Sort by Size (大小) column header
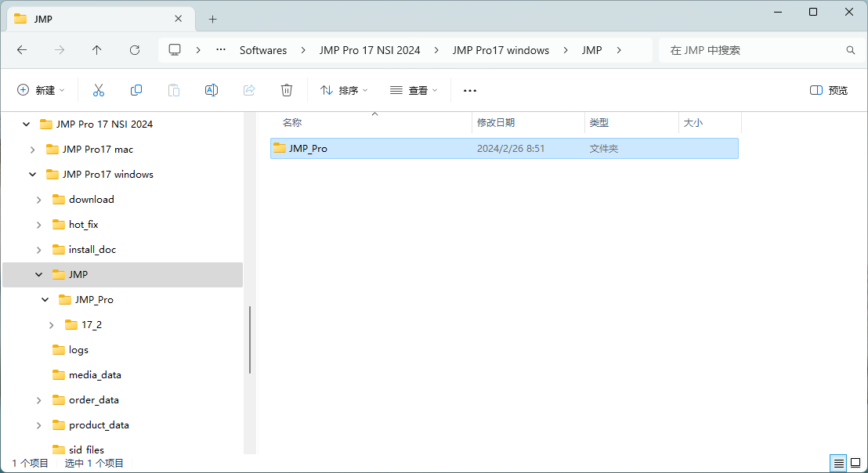The width and height of the screenshot is (868, 473). pyautogui.click(x=711, y=123)
